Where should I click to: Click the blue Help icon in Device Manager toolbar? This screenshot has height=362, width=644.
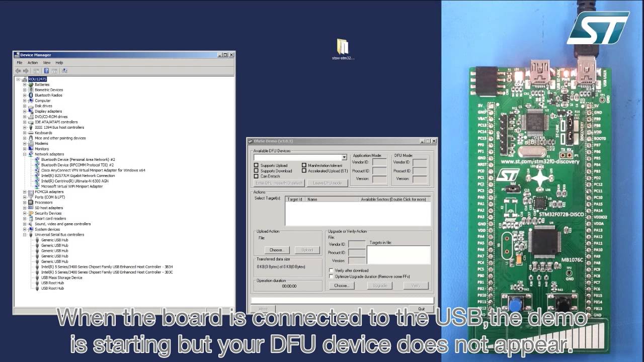click(46, 71)
